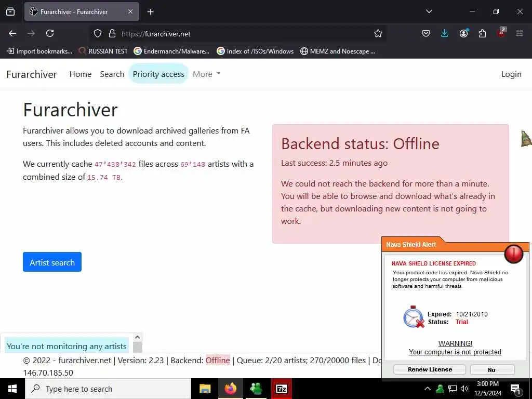The width and height of the screenshot is (532, 399).
Task: Click the red alert icon in Nava Shield
Action: 514,254
